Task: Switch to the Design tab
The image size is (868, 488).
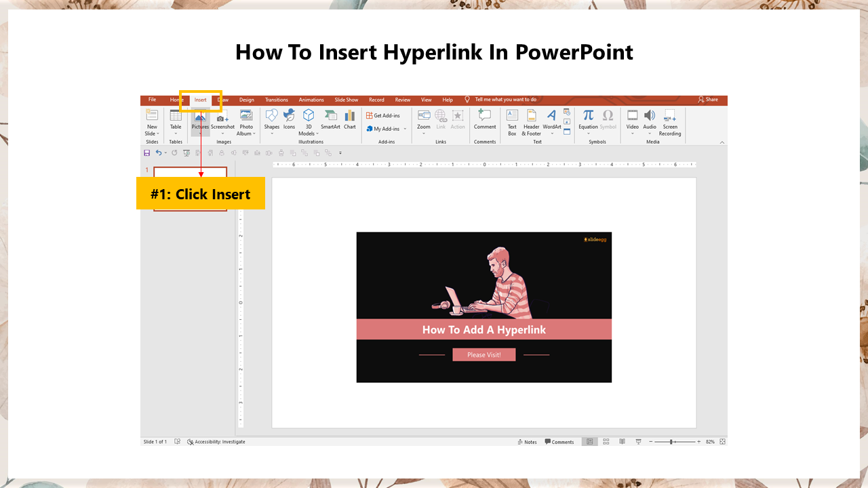Action: [246, 100]
